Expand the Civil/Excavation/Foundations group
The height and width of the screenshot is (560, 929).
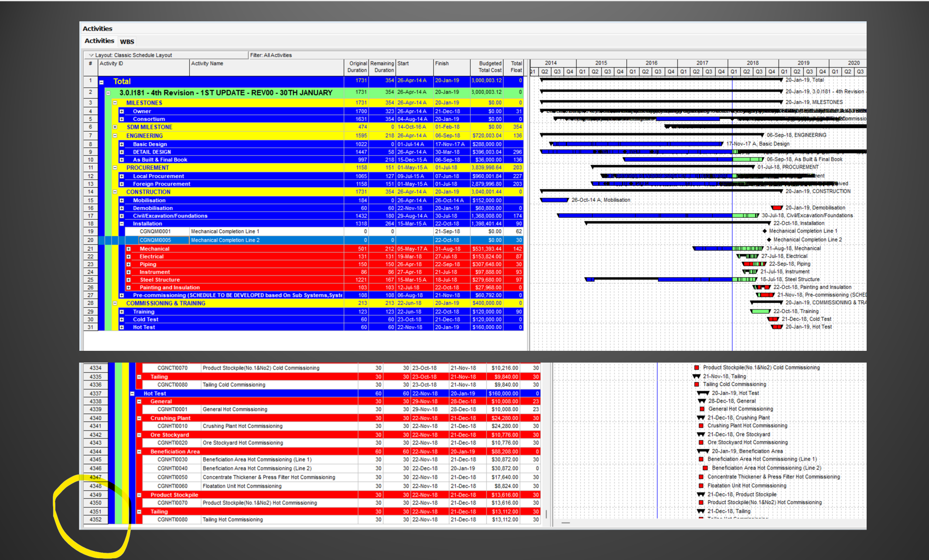tap(122, 216)
